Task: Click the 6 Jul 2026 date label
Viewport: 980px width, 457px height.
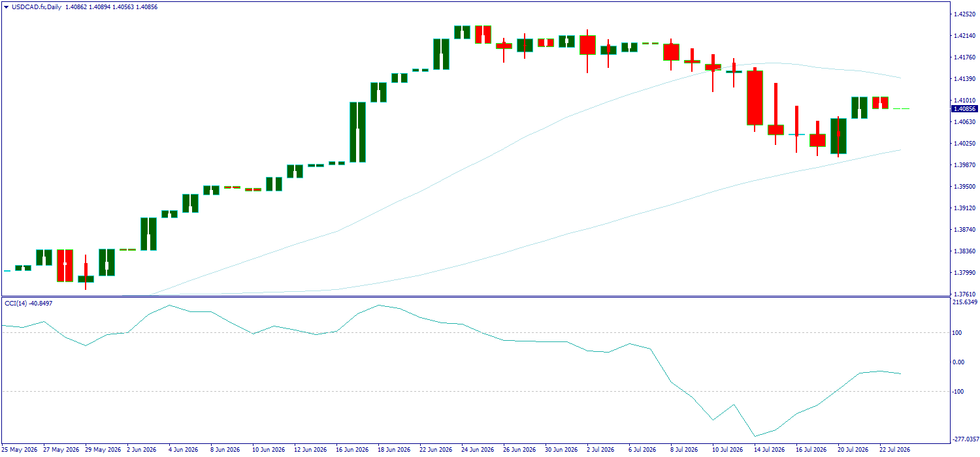Action: pyautogui.click(x=643, y=450)
